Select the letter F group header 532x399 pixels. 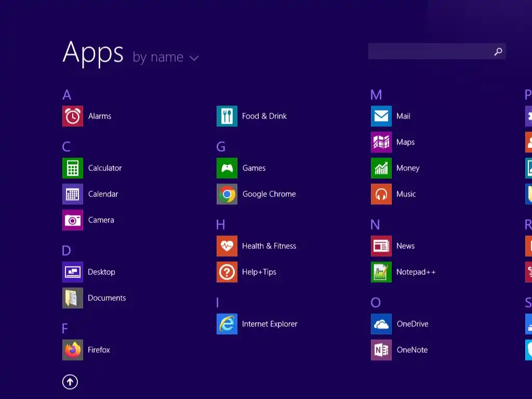click(65, 328)
